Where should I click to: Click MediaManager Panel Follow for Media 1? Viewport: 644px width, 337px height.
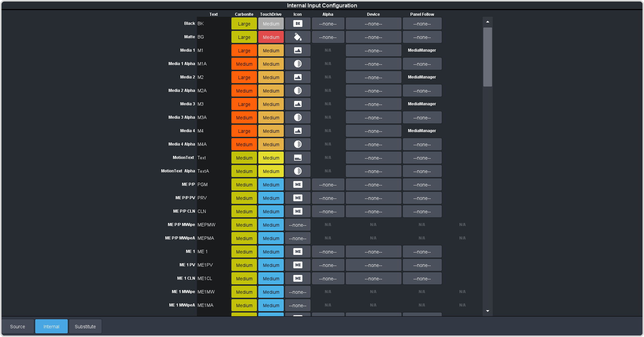pos(422,50)
